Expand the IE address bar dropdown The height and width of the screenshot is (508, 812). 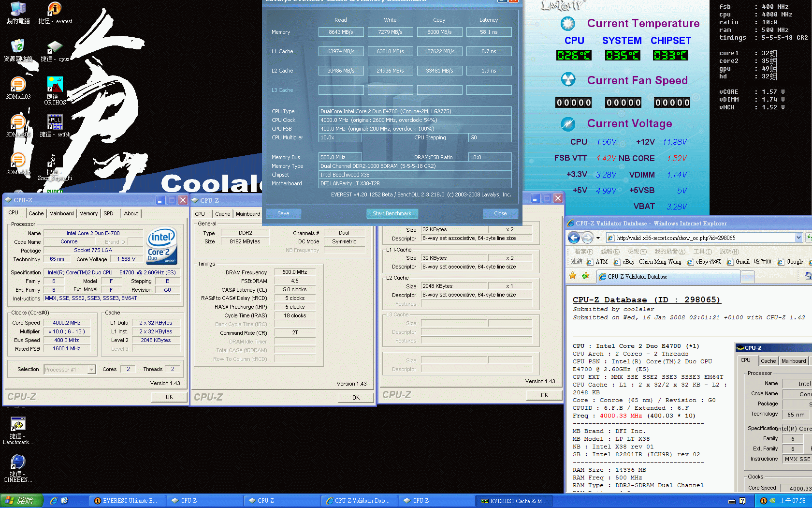pos(798,238)
